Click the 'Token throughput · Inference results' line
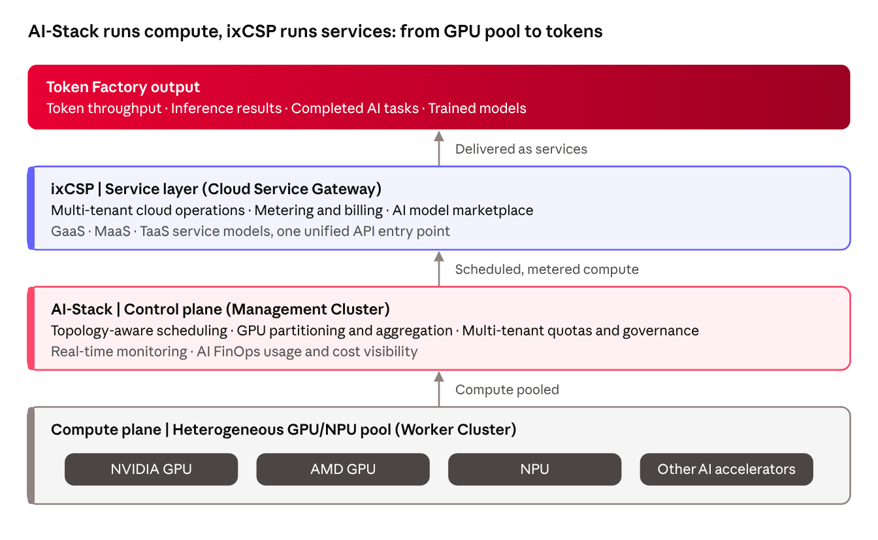Screen dimensions: 878x540 (286, 108)
